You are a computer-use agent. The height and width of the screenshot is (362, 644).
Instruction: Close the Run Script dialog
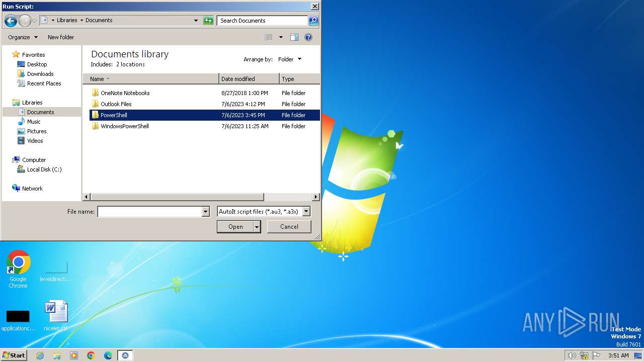[315, 7]
